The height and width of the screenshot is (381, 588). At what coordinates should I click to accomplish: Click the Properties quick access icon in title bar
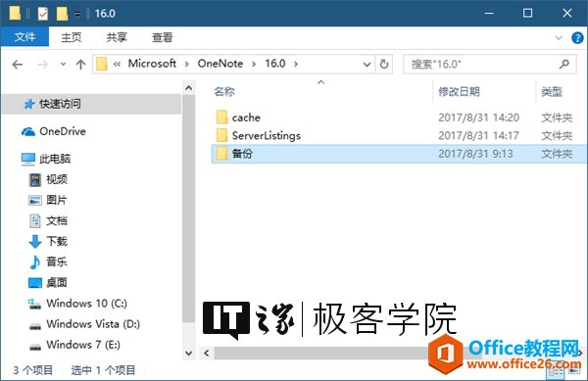click(x=43, y=14)
